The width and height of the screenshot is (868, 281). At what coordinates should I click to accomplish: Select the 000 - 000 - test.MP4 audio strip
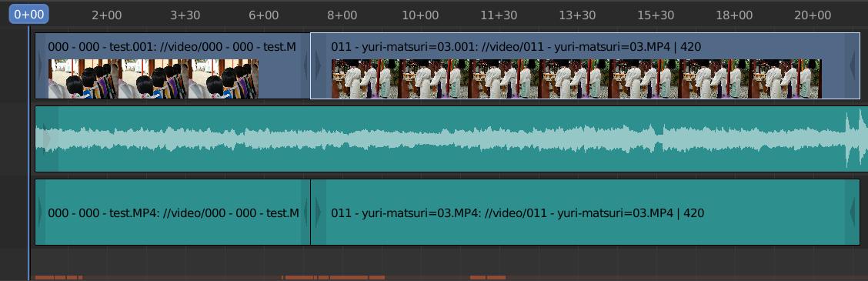tap(172, 212)
